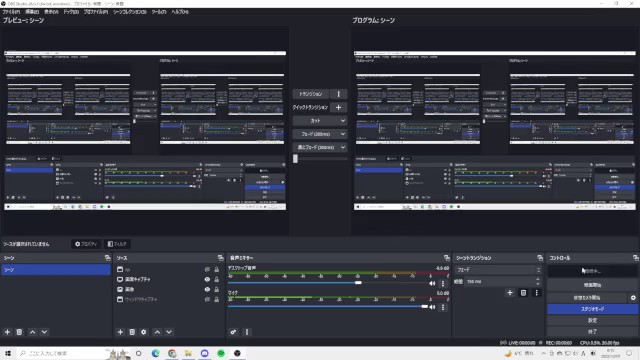640x360 pixels.
Task: Open source properties gear in Sources toolbar
Action: click(144, 332)
